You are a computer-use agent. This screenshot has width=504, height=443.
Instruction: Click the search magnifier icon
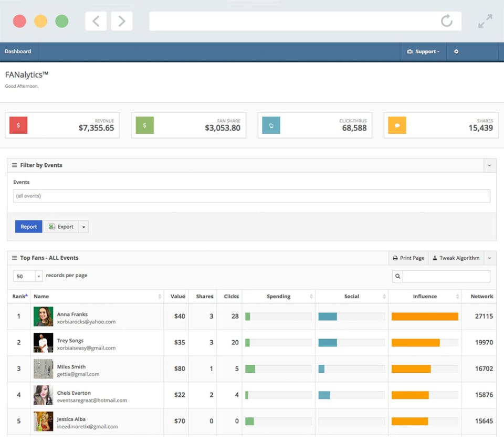[x=397, y=276]
